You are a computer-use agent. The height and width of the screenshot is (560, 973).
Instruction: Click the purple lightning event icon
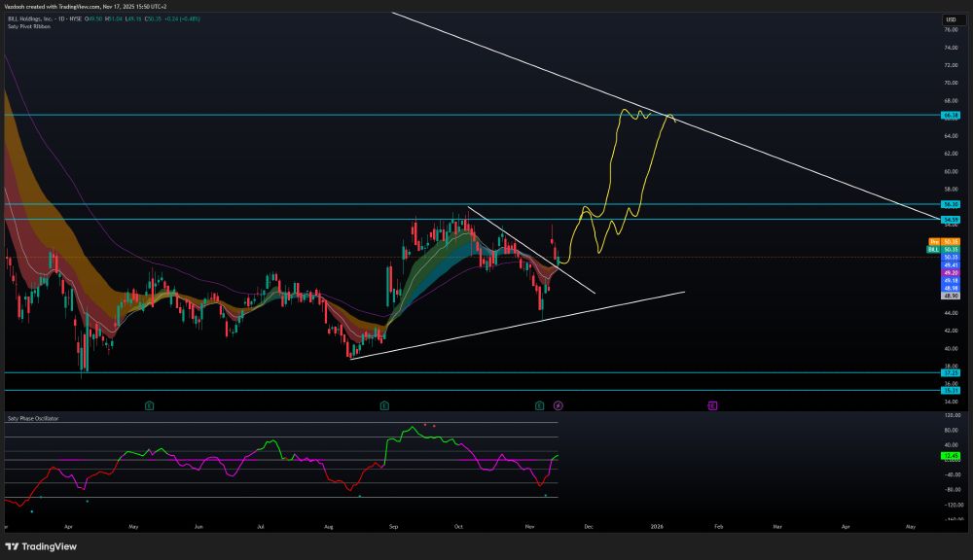[558, 405]
